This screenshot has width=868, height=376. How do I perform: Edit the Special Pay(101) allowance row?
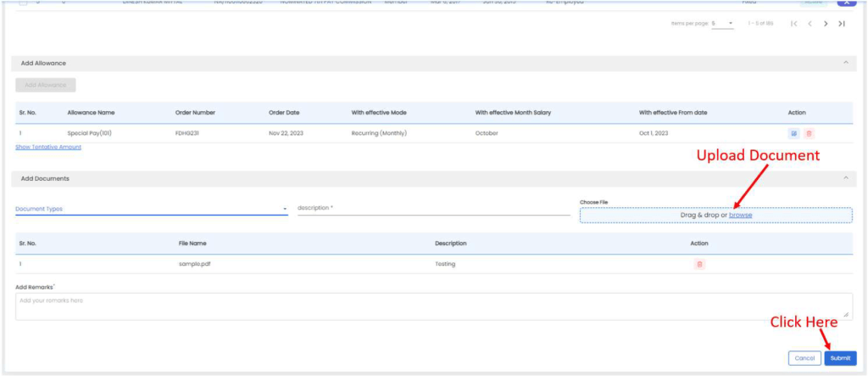click(795, 133)
